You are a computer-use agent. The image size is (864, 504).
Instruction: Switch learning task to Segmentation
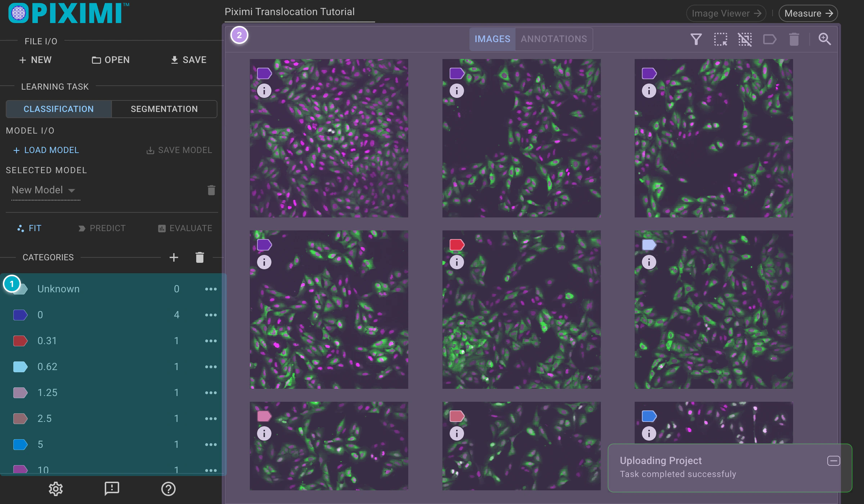(x=164, y=109)
